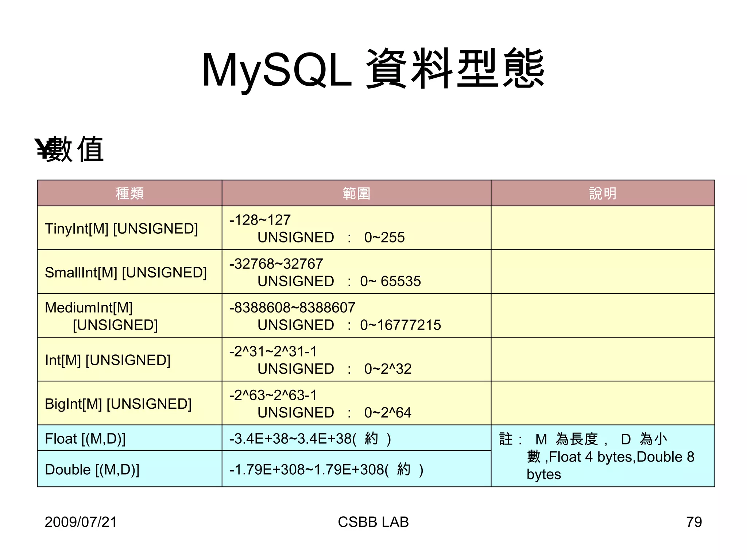Click the footer date '2009/07/21'
The height and width of the screenshot is (560, 747).
[x=81, y=522]
